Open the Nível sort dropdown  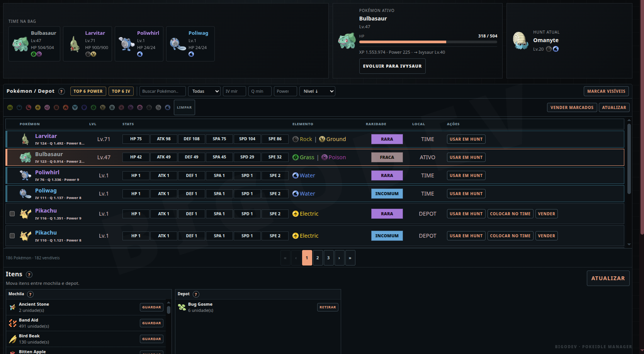click(x=317, y=91)
